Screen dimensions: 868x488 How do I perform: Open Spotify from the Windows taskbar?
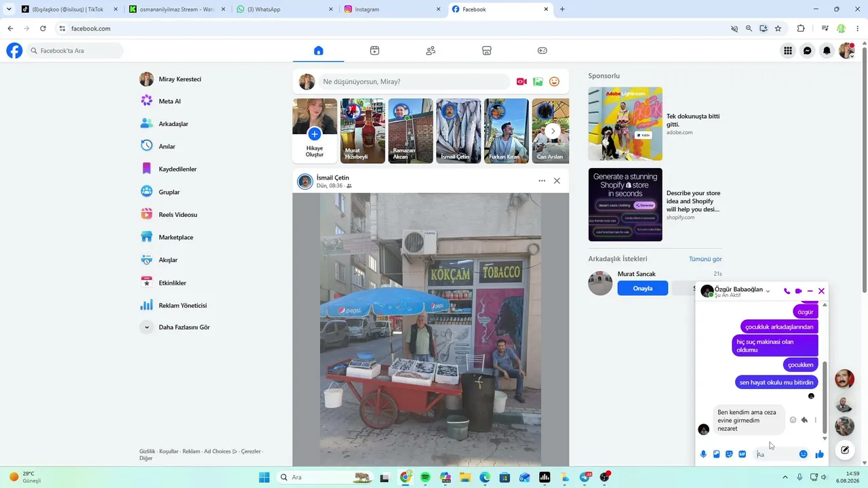point(425,477)
